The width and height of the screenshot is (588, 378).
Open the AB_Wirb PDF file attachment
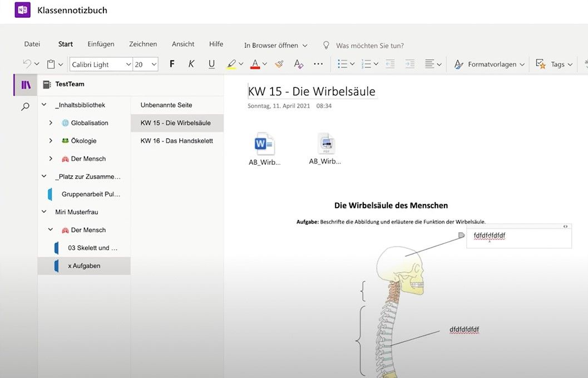(x=325, y=144)
